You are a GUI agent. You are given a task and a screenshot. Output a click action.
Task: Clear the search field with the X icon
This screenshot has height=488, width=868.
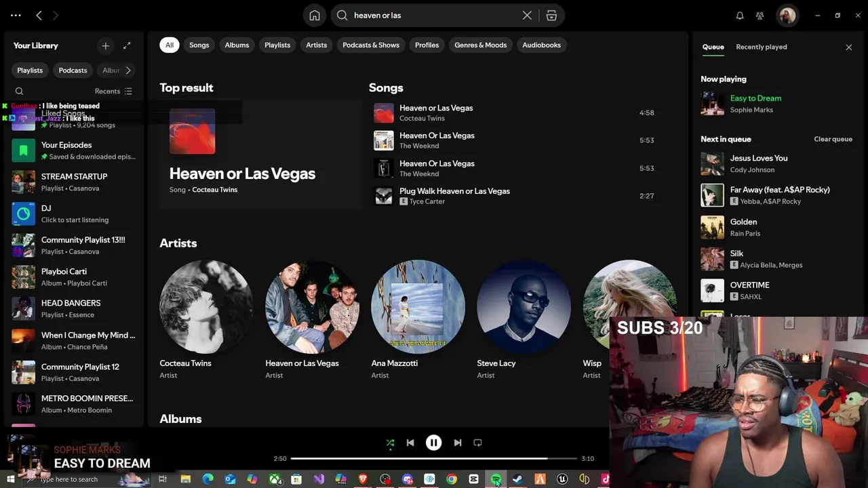click(x=527, y=15)
